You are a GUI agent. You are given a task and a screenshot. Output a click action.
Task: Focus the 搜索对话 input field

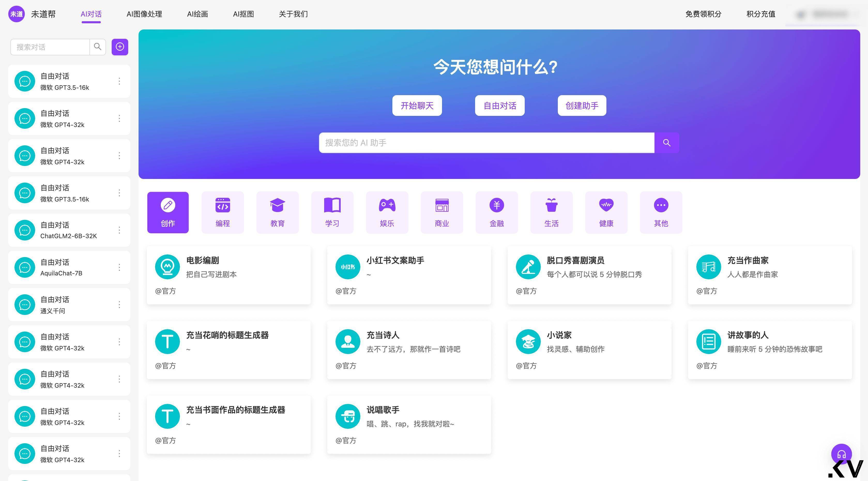coord(50,47)
